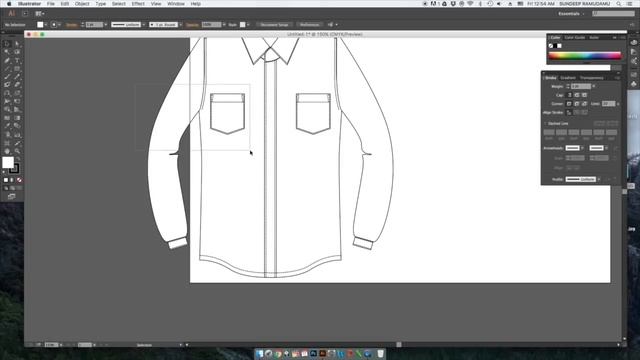Open the control bar Fill color dropdown
This screenshot has width=640, height=360.
(46, 24)
